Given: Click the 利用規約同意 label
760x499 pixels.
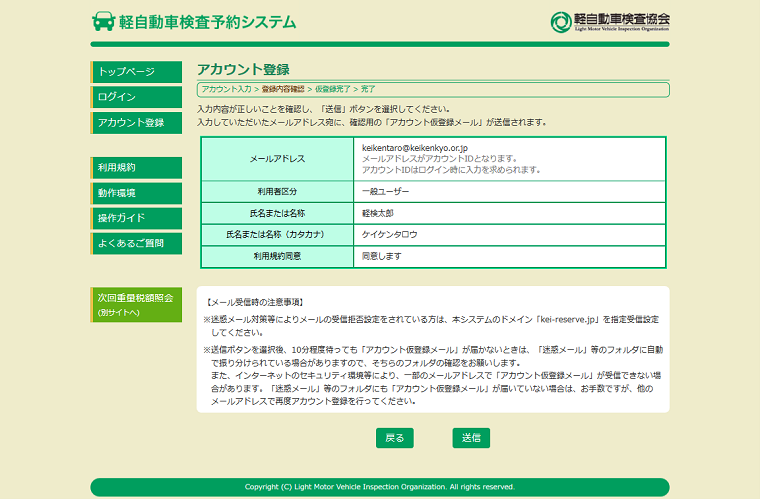Looking at the screenshot, I should (277, 256).
